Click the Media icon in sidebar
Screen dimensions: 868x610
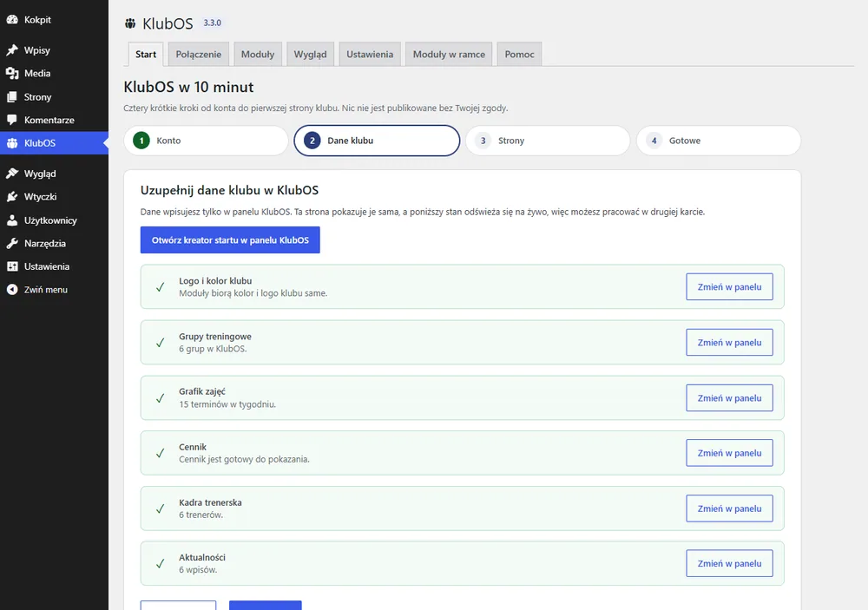(x=12, y=73)
